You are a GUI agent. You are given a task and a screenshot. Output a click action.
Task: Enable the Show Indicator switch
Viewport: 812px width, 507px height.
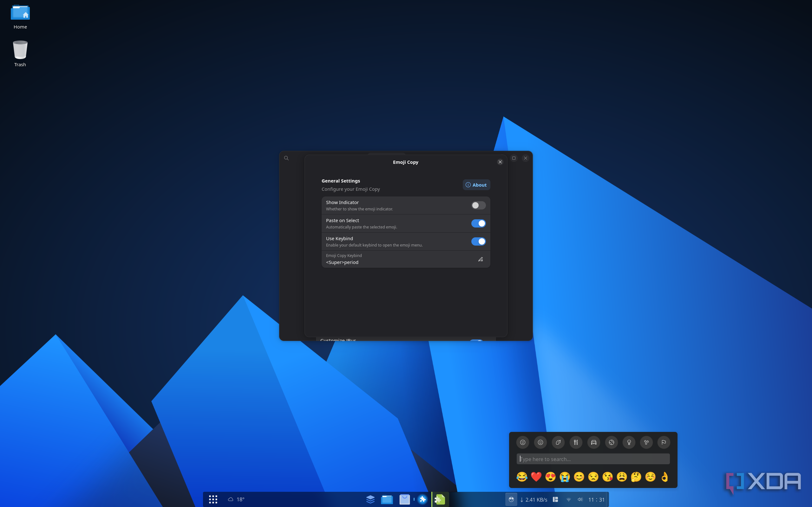[478, 205]
